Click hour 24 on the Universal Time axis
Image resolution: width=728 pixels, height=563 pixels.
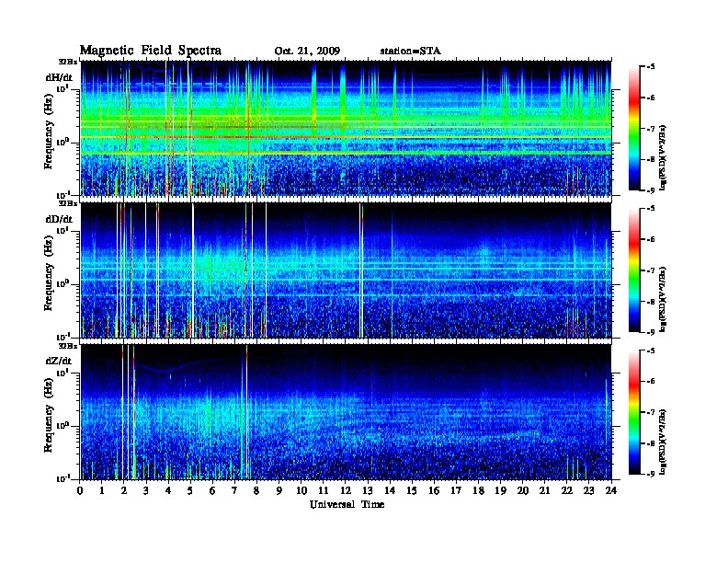click(611, 491)
